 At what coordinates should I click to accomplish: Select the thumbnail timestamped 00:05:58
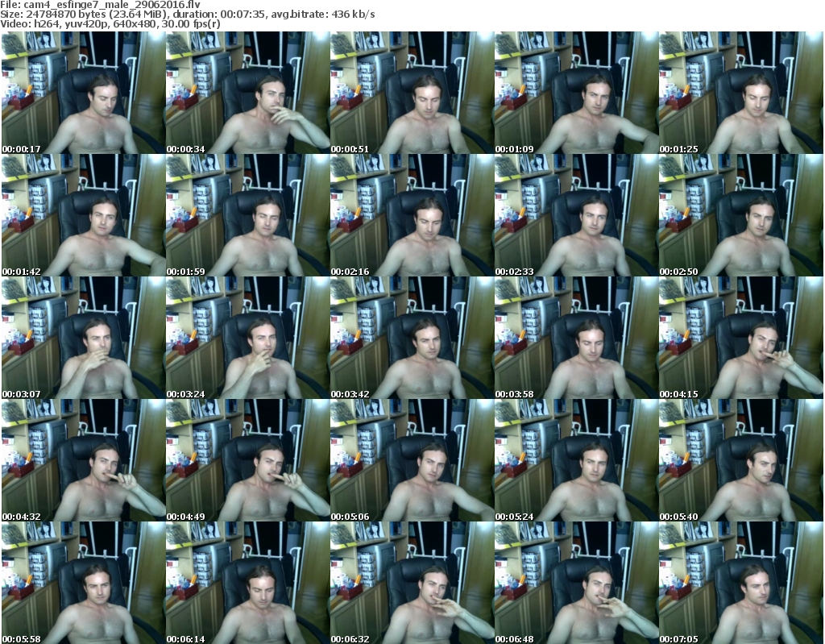click(83, 583)
